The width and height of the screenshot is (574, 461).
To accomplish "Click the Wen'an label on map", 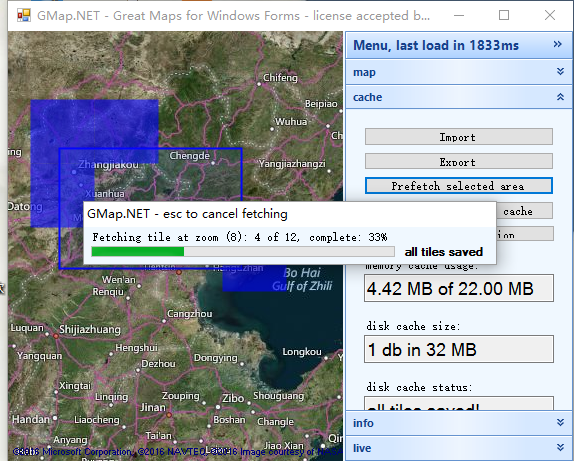I will click(x=119, y=280).
